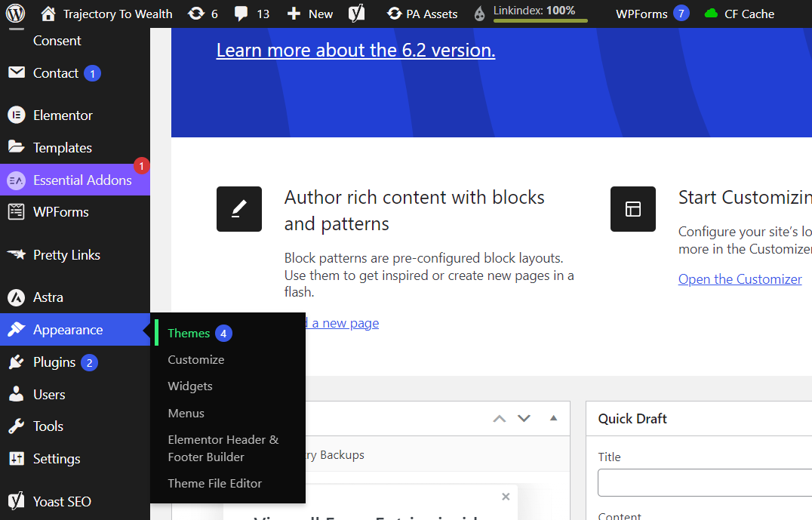Click the Tools wrench icon
Viewport: 812px width, 520px height.
tap(16, 426)
